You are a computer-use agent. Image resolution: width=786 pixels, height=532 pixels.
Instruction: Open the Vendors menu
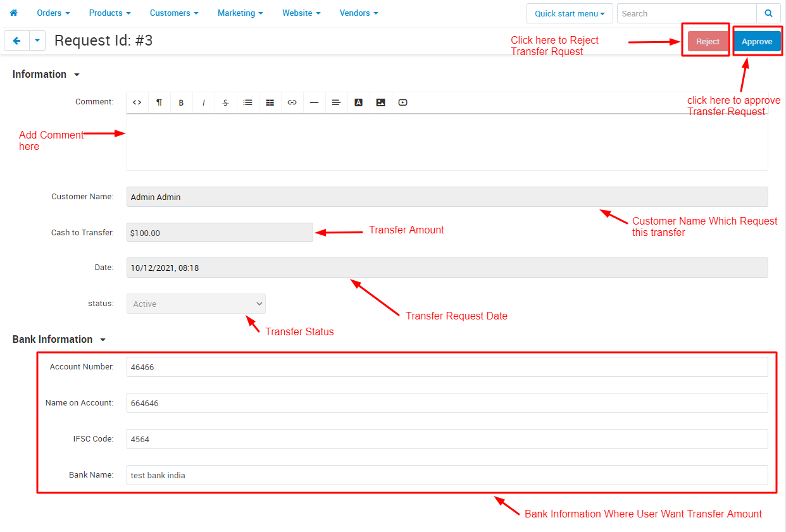click(x=359, y=13)
